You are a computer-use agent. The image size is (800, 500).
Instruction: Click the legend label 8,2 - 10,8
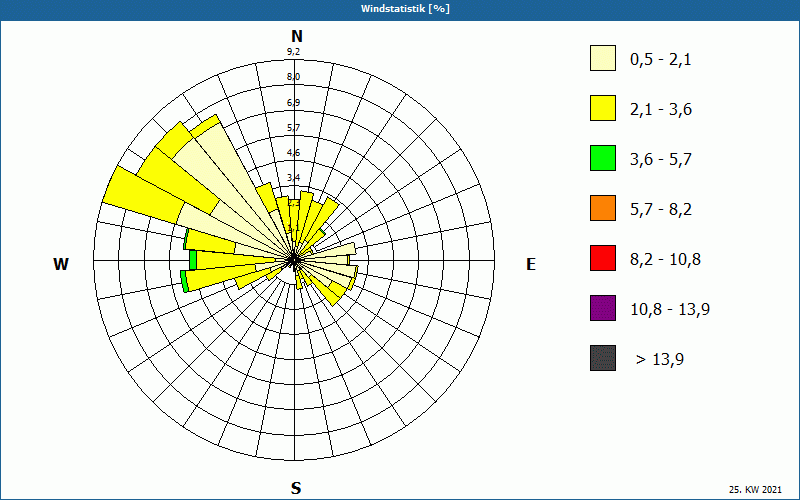tap(665, 260)
